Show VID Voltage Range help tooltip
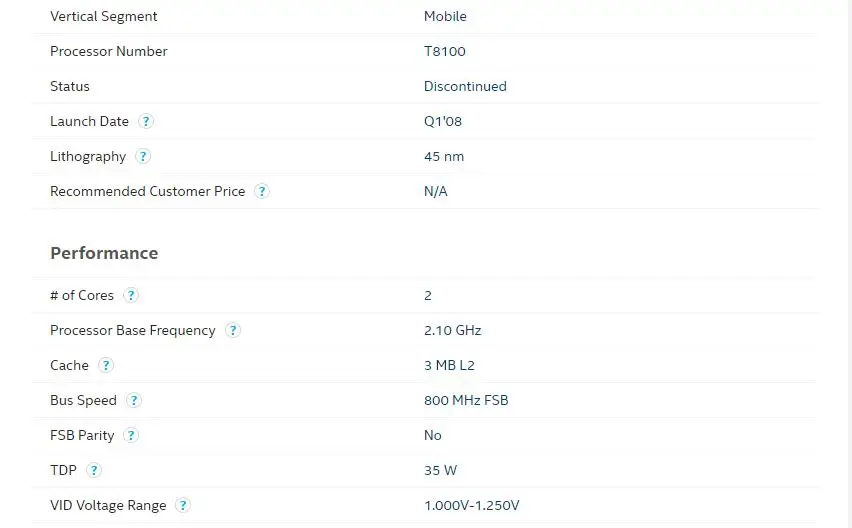The height and width of the screenshot is (528, 852). coord(183,505)
